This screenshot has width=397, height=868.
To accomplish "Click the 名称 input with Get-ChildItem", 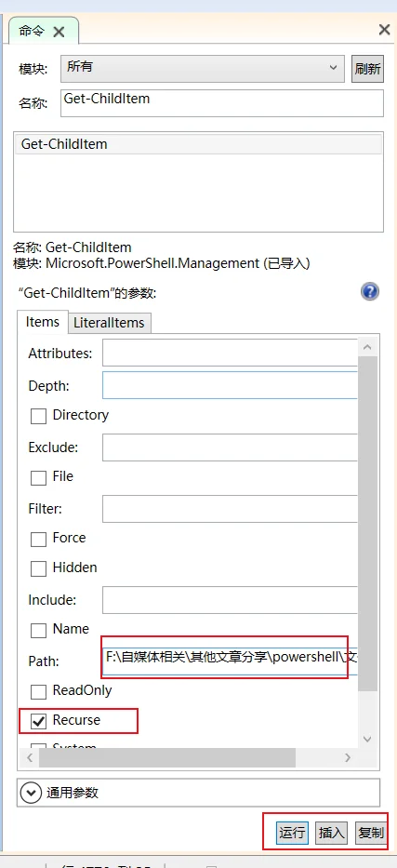I will pos(221,103).
